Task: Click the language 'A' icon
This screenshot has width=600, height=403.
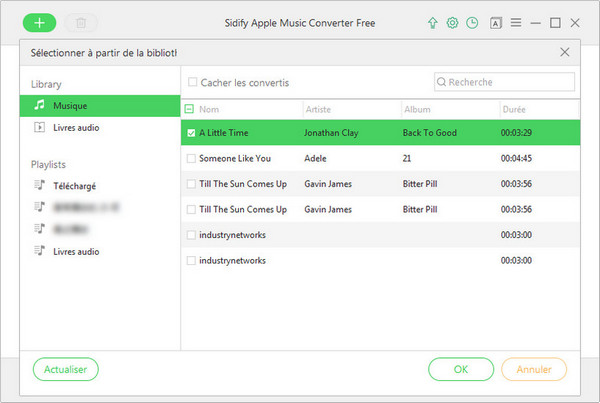Action: 495,22
